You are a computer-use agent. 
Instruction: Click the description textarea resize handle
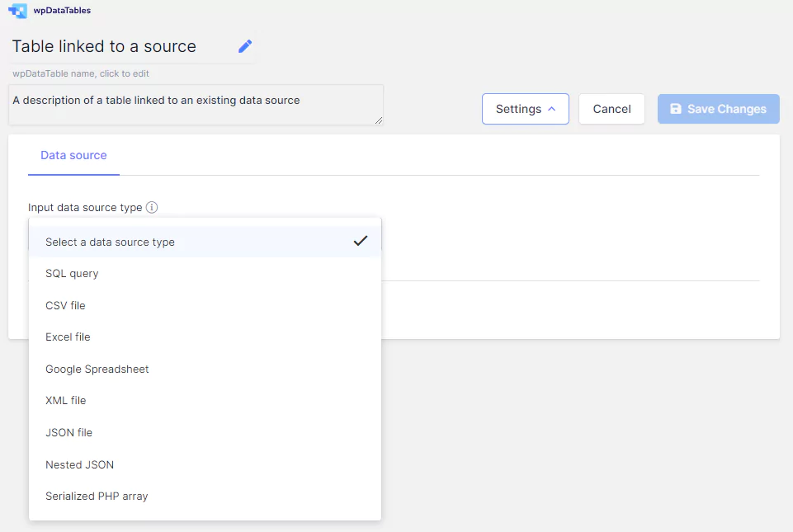click(379, 120)
